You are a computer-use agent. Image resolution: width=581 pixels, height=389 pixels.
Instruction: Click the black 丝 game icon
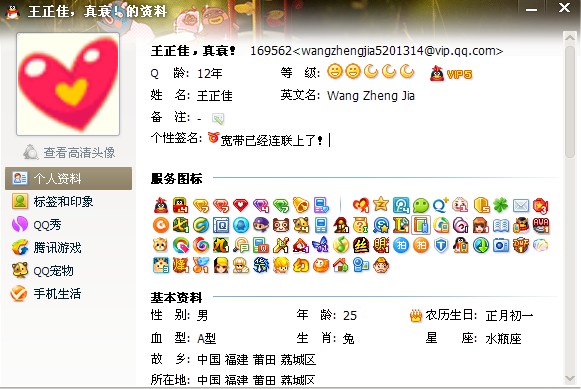point(361,245)
